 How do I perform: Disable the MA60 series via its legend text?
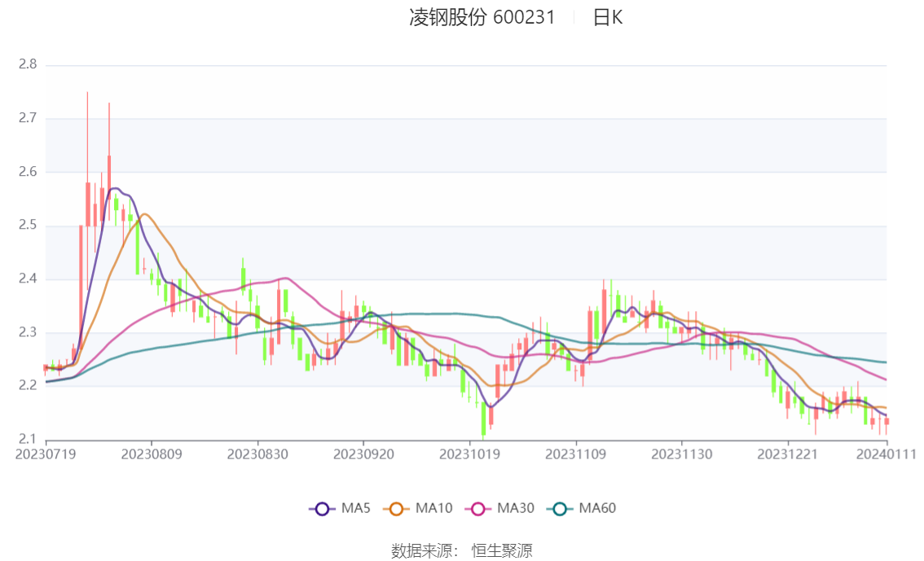point(597,509)
